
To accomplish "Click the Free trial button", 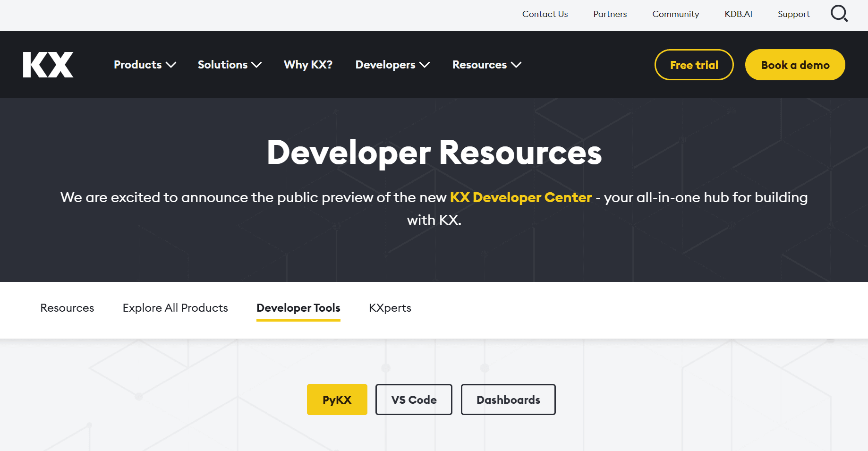I will pyautogui.click(x=694, y=65).
